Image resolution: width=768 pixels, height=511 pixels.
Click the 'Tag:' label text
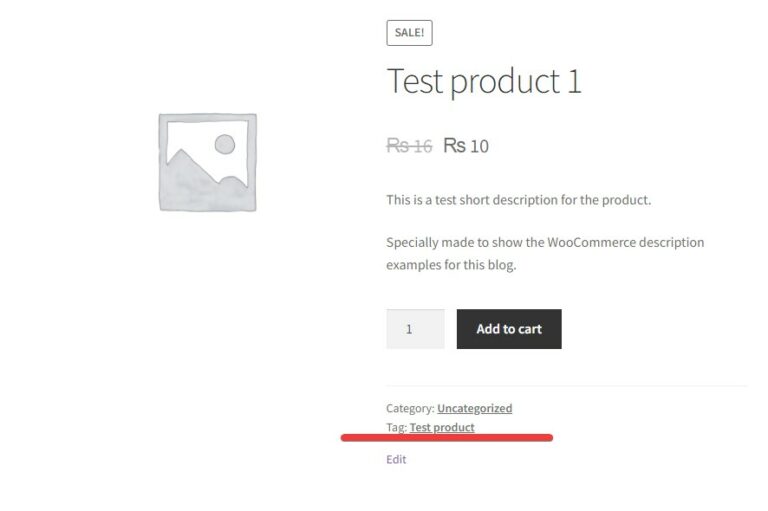[x=397, y=427]
